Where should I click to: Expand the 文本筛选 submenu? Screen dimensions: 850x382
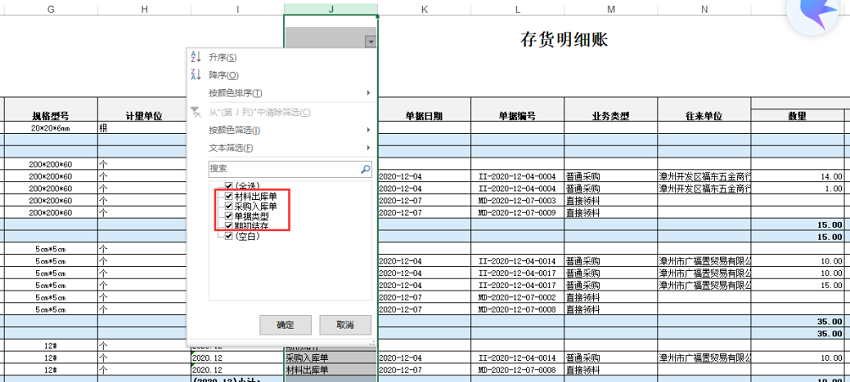(368, 147)
